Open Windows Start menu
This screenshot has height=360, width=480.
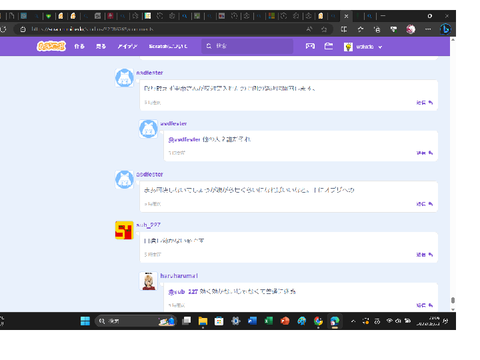85,321
